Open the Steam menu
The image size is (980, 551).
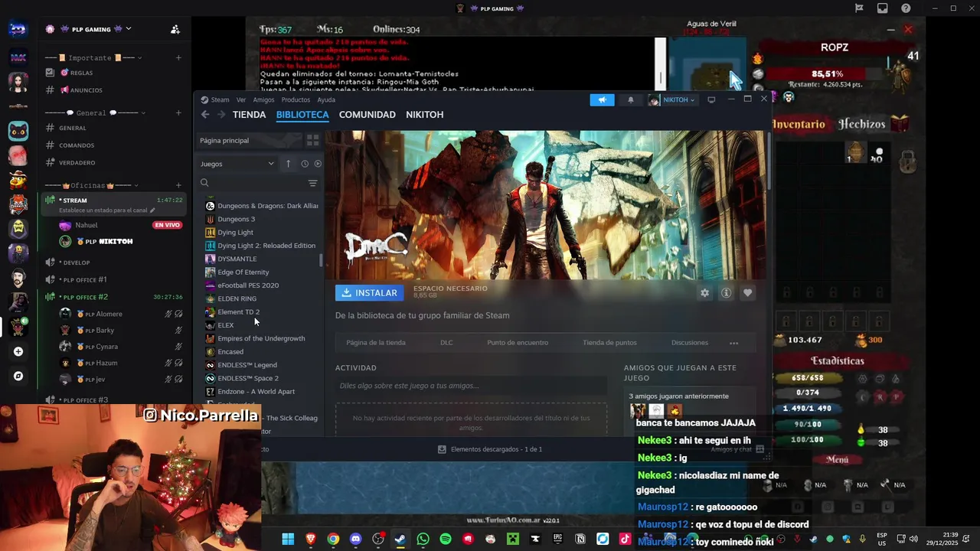[x=220, y=99]
